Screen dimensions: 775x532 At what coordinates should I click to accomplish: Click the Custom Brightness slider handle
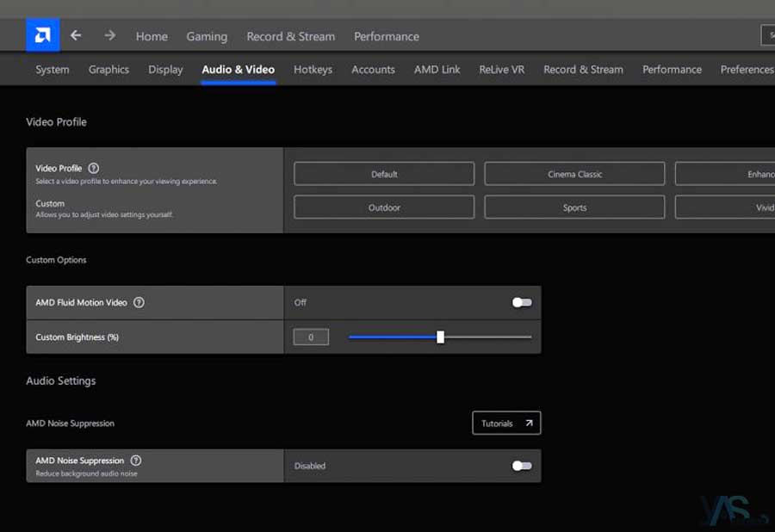coord(440,337)
